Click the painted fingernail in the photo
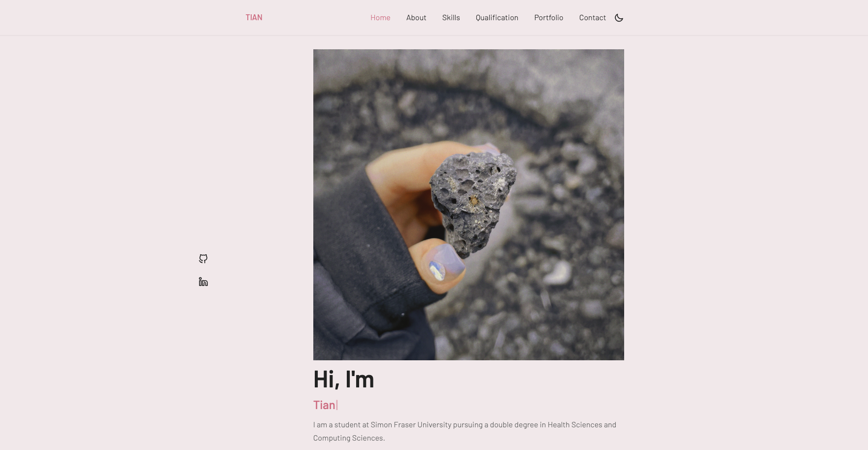 (x=443, y=264)
